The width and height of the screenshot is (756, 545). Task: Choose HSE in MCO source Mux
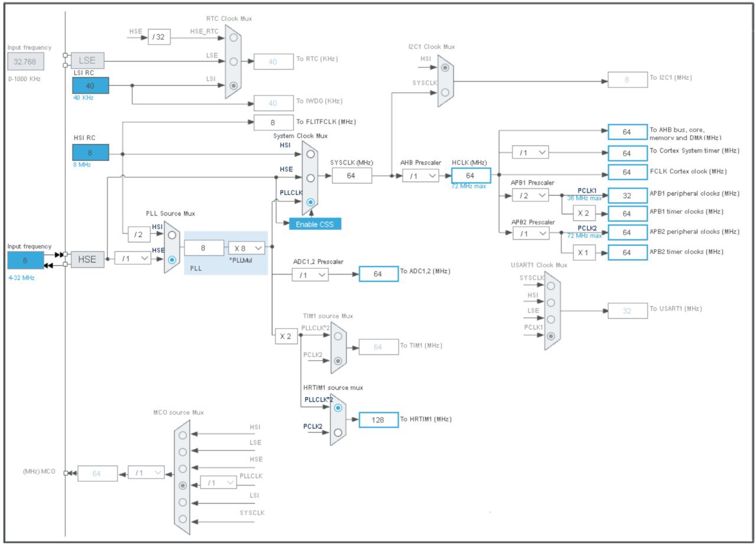pyautogui.click(x=183, y=469)
